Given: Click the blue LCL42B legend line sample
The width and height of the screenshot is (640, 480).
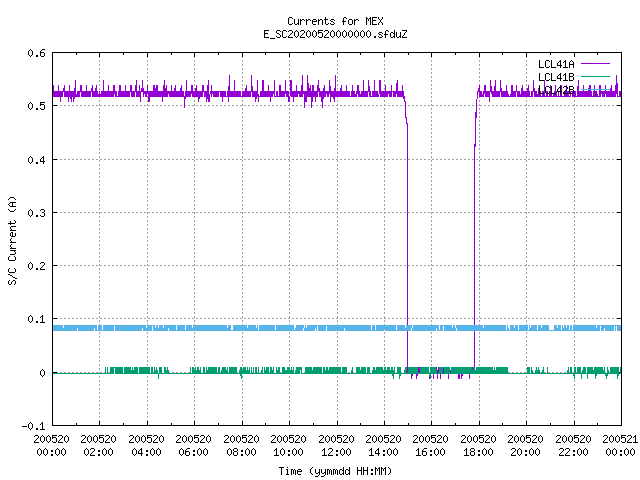Looking at the screenshot, I should (x=595, y=89).
